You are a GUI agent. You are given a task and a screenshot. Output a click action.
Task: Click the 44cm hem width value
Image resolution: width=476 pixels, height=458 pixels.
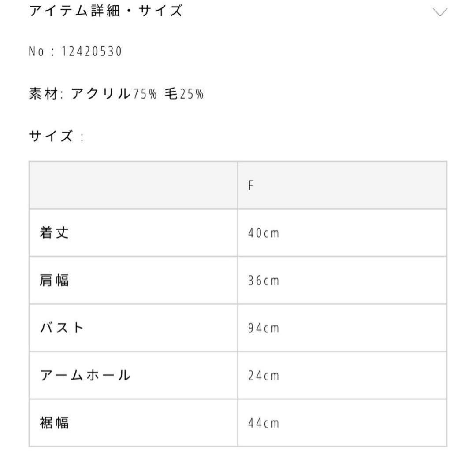(x=264, y=424)
